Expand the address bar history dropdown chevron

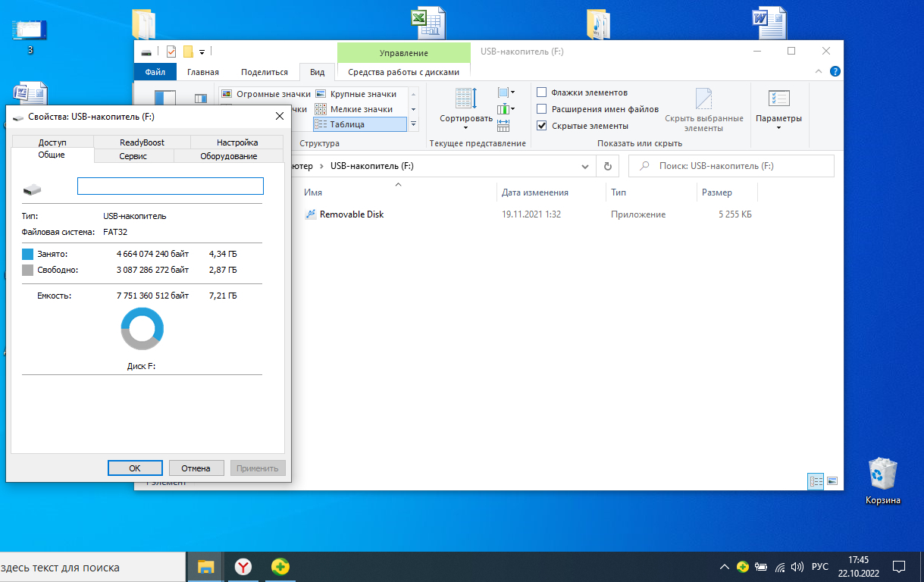click(x=585, y=166)
